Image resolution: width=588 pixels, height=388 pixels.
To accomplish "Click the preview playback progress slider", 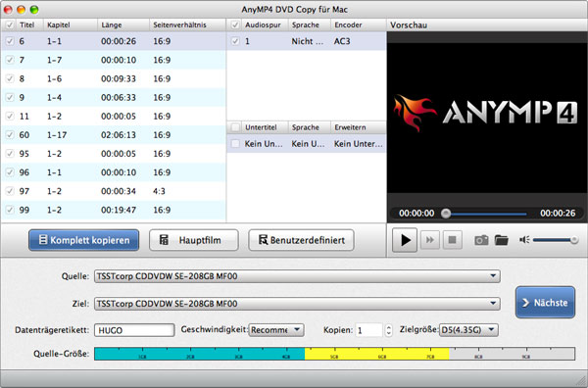I will (x=484, y=214).
